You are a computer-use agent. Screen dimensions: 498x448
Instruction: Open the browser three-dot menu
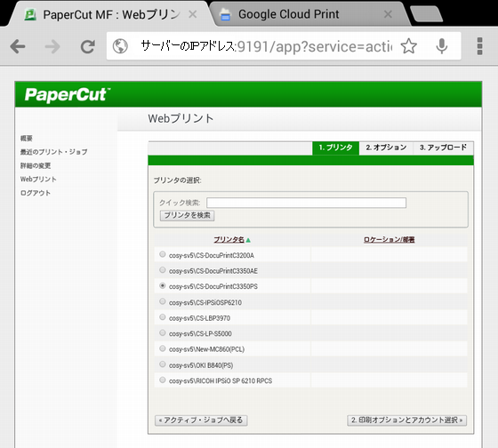click(479, 46)
